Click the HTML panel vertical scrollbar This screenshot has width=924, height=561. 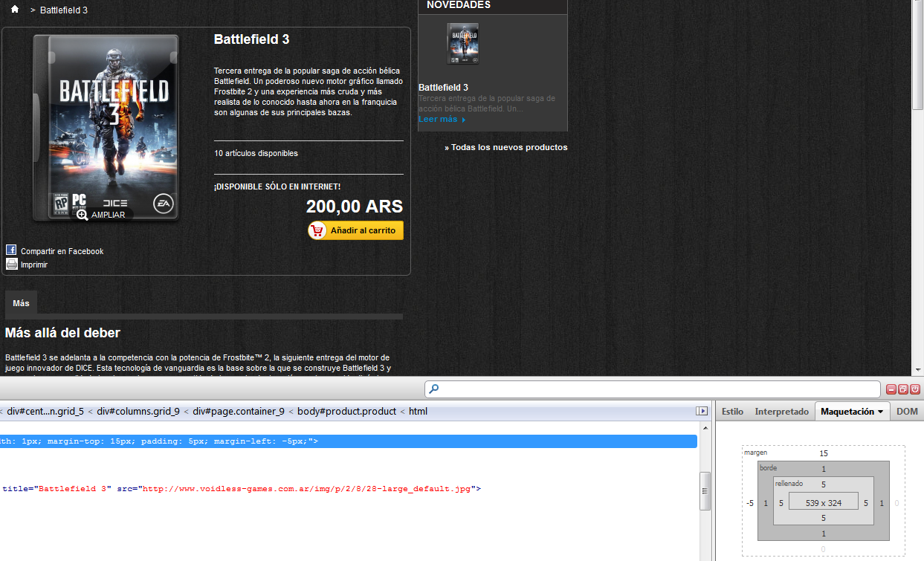point(705,491)
